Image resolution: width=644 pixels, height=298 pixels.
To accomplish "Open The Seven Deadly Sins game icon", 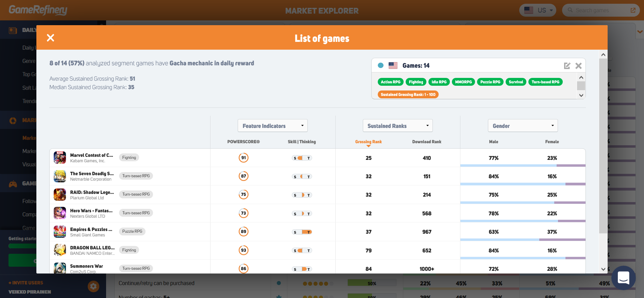I will coord(60,176).
